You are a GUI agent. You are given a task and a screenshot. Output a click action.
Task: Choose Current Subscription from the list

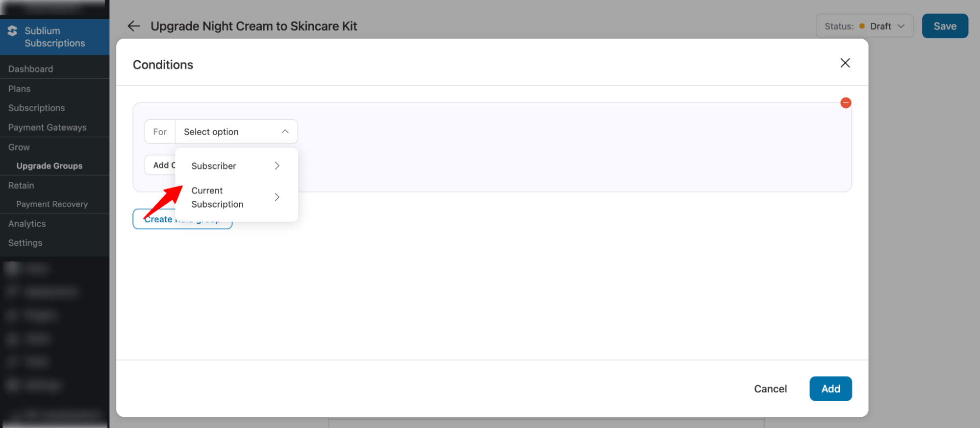coord(217,197)
